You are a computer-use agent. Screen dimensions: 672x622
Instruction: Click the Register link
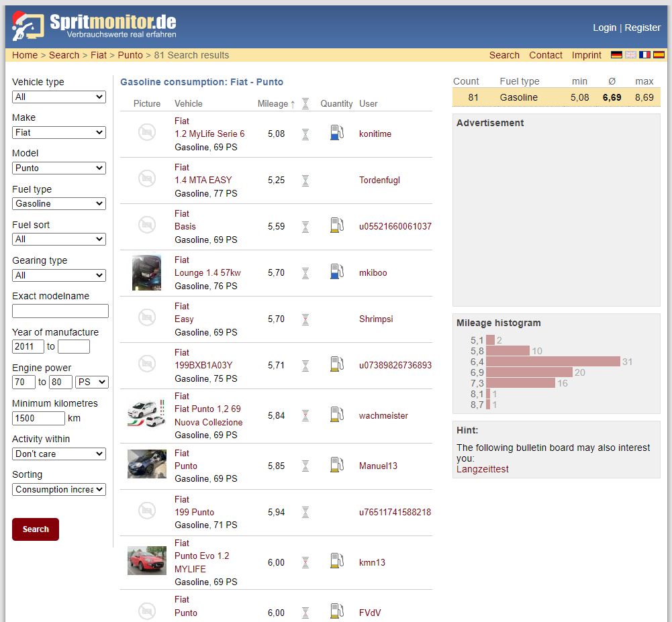(x=642, y=28)
